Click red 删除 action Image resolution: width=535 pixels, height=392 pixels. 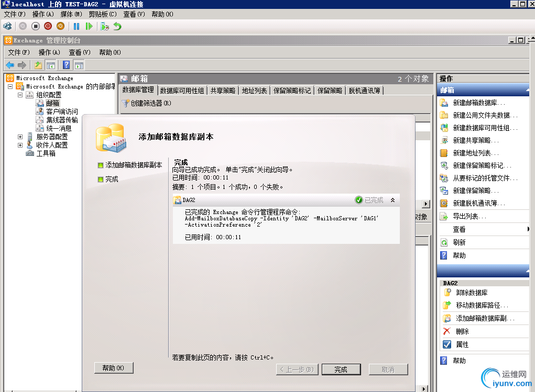[462, 331]
